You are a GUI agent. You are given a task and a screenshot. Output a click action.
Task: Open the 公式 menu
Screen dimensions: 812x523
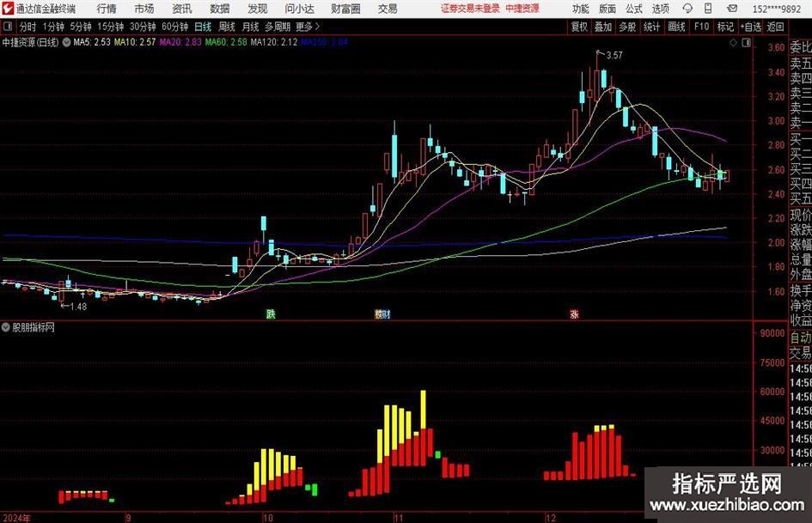[634, 9]
